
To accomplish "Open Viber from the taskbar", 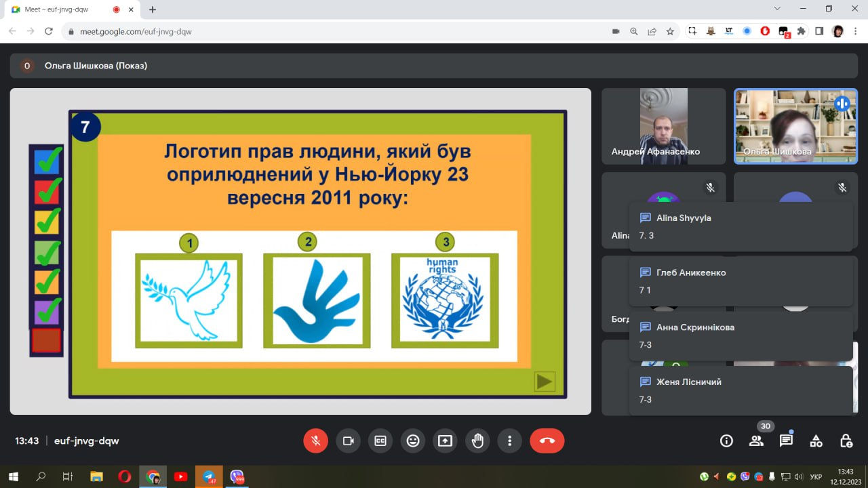I will [237, 476].
